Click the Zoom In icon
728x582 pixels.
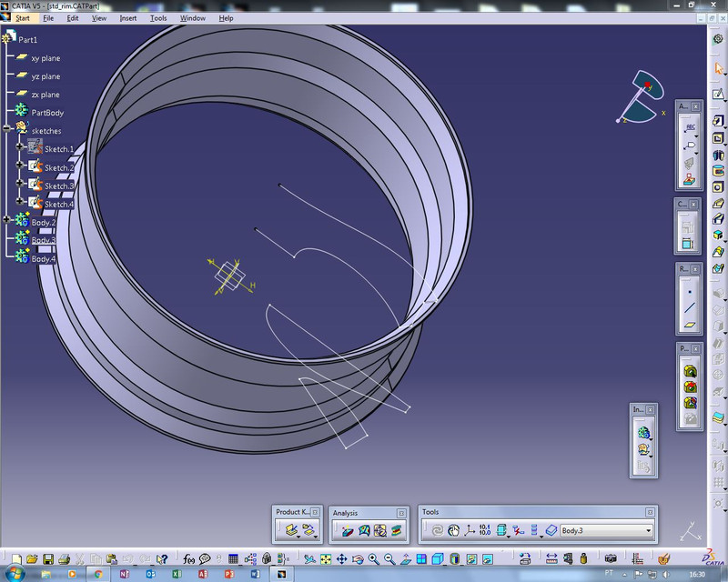point(373,556)
